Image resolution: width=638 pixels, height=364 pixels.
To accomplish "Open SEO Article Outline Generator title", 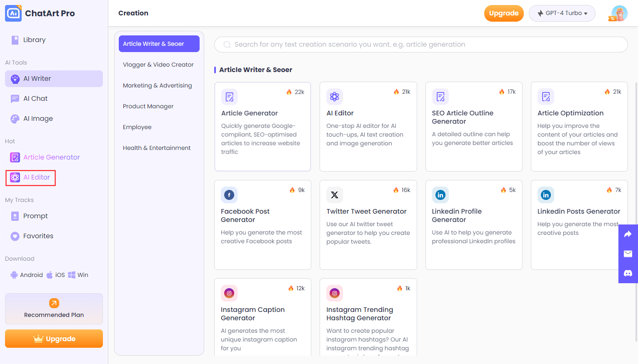I will pyautogui.click(x=463, y=117).
